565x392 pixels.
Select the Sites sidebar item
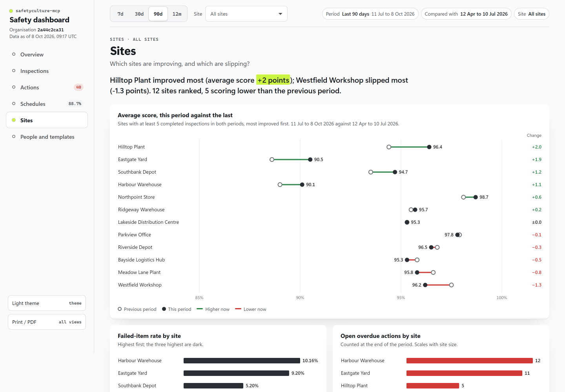[x=47, y=120]
